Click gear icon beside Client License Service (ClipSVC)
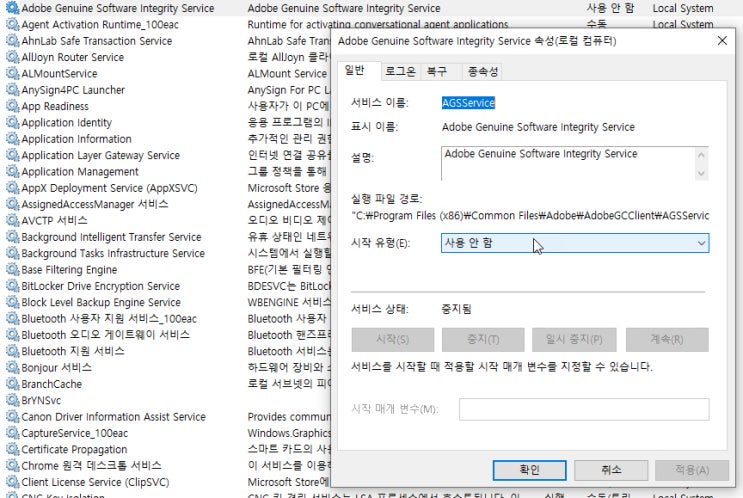This screenshot has height=498, width=743. pyautogui.click(x=12, y=482)
